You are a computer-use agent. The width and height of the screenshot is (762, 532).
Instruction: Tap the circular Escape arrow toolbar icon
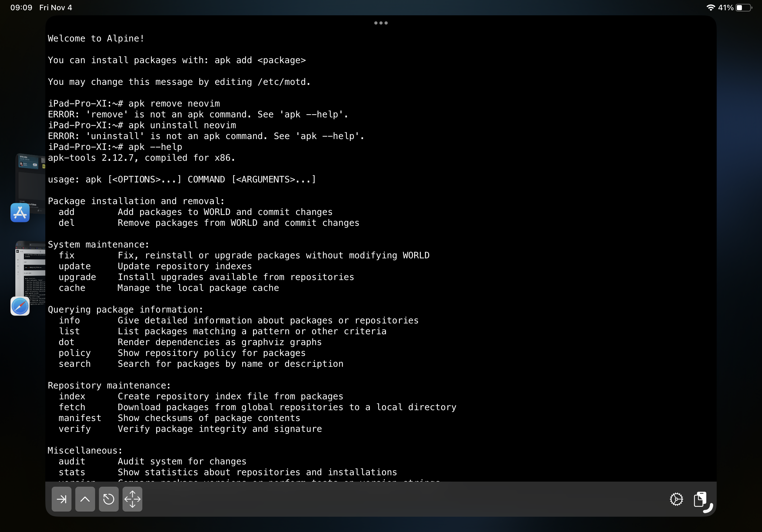108,499
